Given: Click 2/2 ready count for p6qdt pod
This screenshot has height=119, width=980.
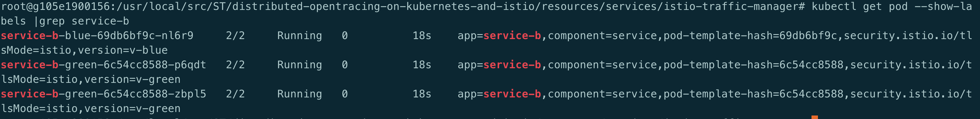Looking at the screenshot, I should 235,65.
